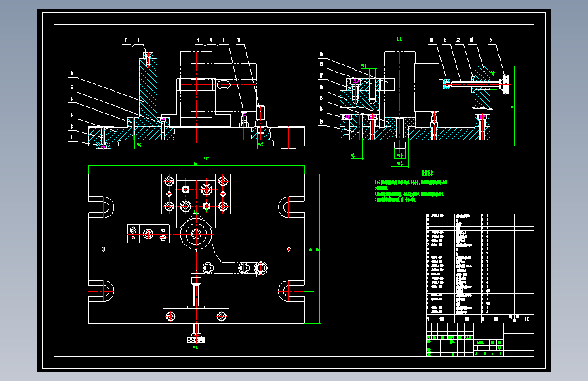Select the left locating pin hole on the plan centerline
Image resolution: width=588 pixels, height=381 pixels.
[104, 249]
